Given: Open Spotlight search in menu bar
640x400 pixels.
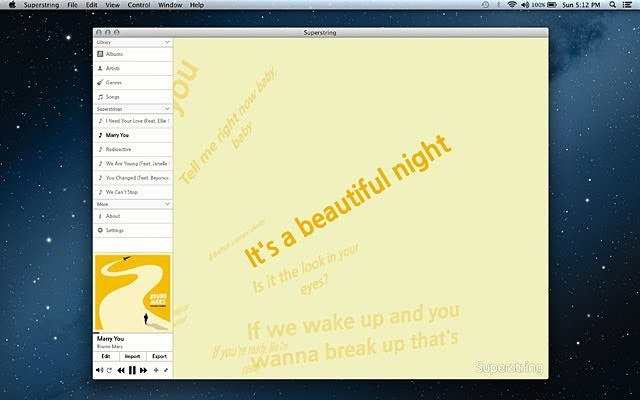Looking at the screenshot, I should (x=613, y=5).
